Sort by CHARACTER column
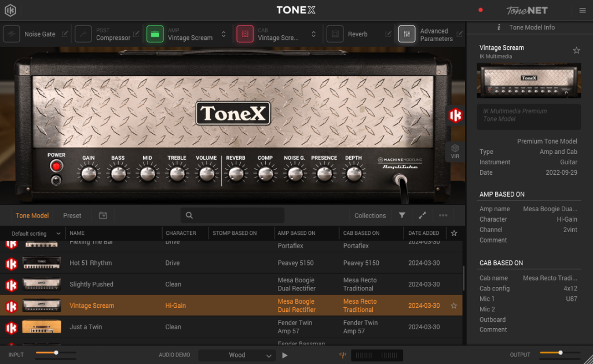Image resolution: width=593 pixels, height=364 pixels. coord(181,233)
